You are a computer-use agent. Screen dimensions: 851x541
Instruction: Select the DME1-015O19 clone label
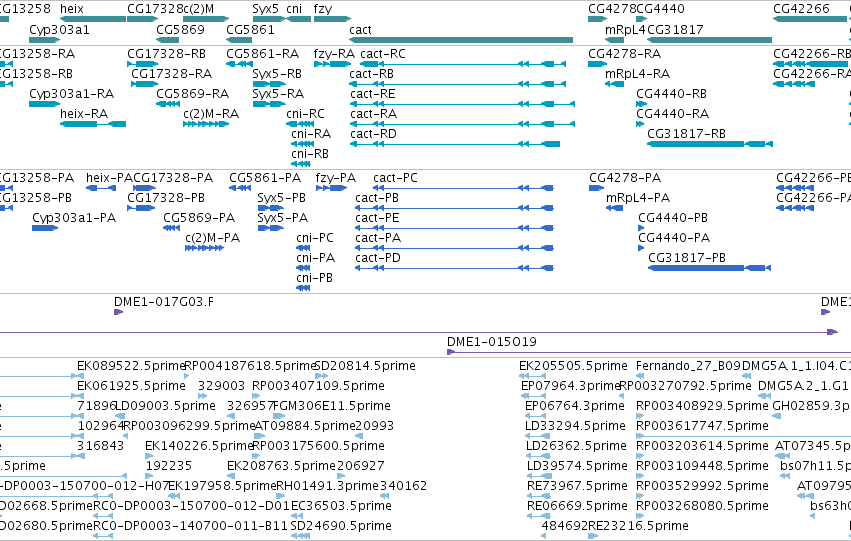[492, 342]
